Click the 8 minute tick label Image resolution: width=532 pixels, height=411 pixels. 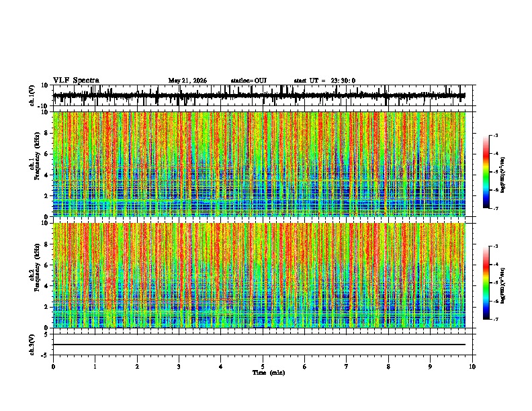tap(388, 367)
